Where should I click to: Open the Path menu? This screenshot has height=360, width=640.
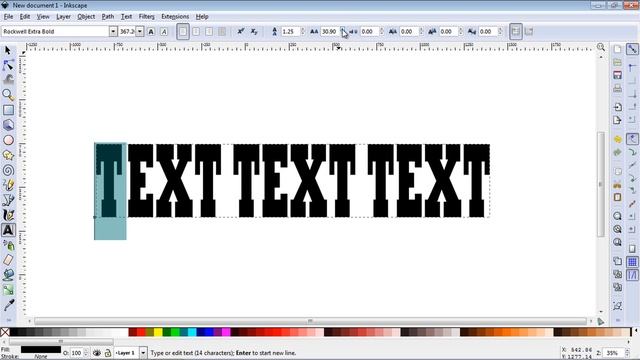(x=108, y=17)
